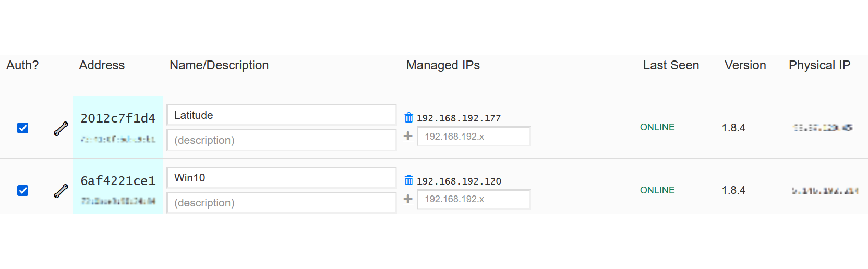Delete managed IP 192.168.192.120 with trash icon
This screenshot has height=269, width=868.
409,180
